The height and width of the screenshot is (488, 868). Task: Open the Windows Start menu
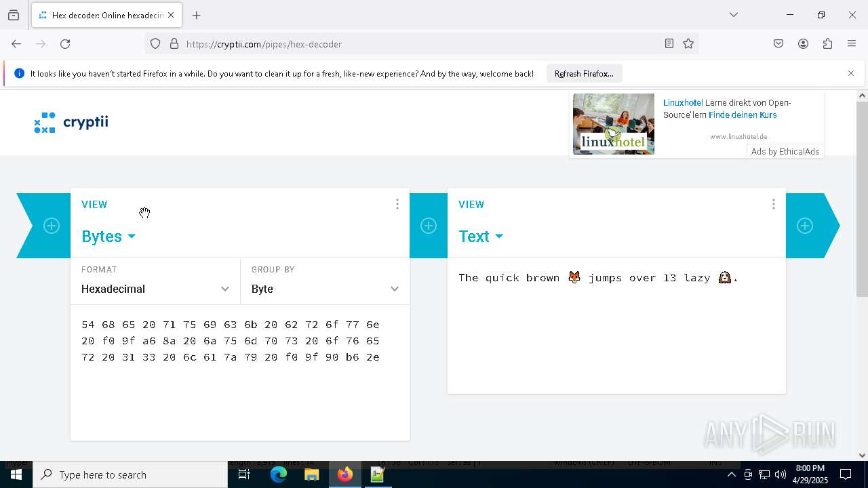point(16,474)
